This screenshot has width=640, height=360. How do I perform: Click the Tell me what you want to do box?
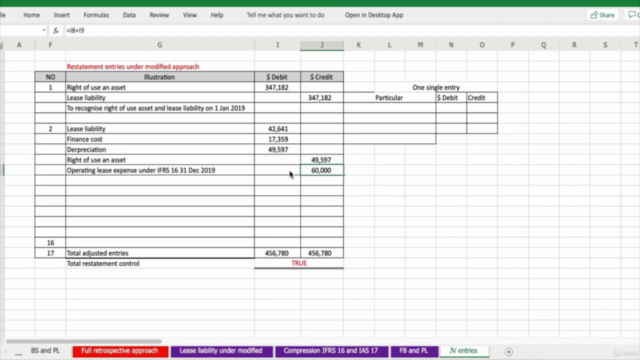coord(285,15)
